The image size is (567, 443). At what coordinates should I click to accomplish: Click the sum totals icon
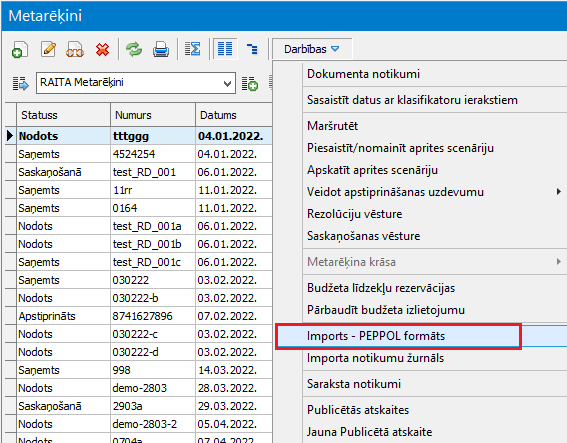click(192, 49)
